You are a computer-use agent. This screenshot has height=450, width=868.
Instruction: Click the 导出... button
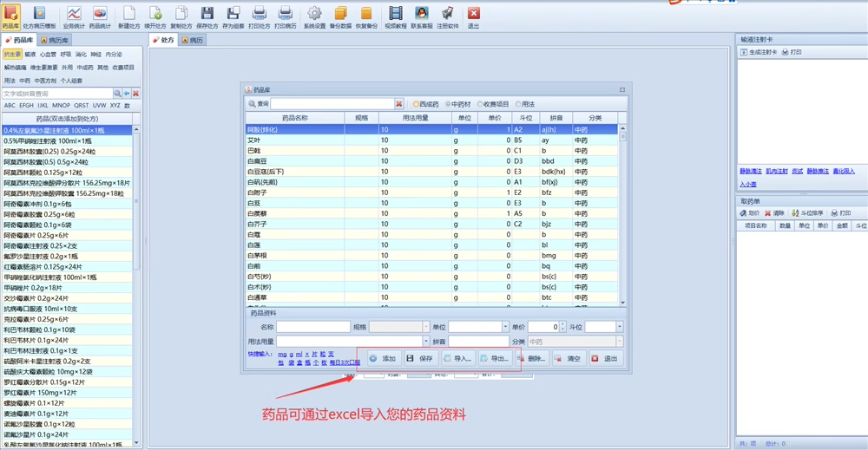click(495, 358)
